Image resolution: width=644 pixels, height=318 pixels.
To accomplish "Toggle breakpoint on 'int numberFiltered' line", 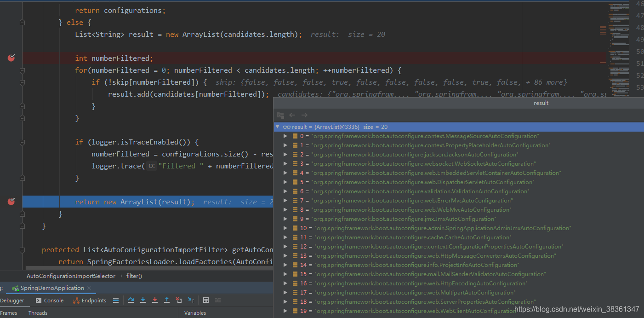I will tap(11, 58).
